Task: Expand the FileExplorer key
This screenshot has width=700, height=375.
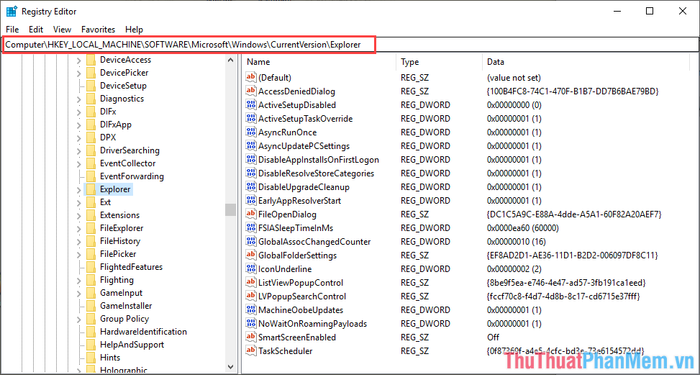Action: pos(79,229)
